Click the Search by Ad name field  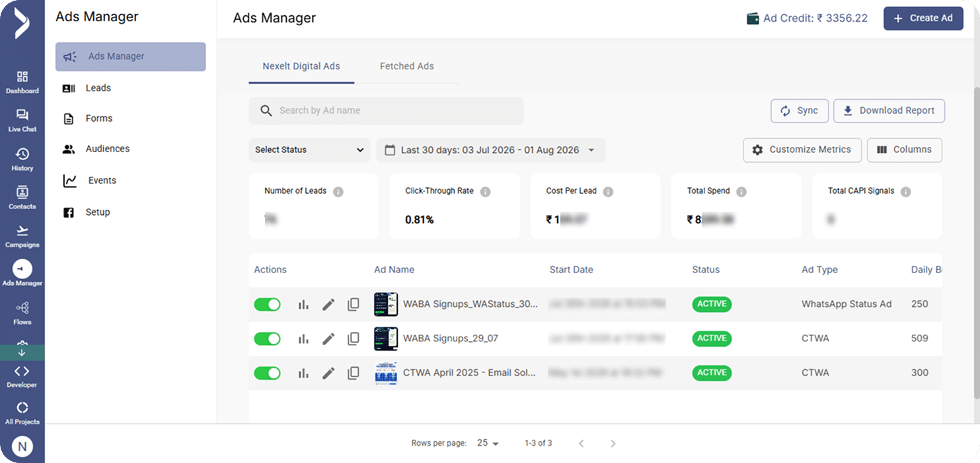[x=386, y=111]
